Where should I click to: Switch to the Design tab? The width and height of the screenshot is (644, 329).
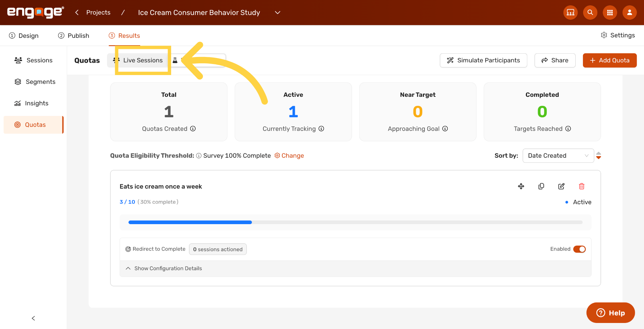coord(23,36)
